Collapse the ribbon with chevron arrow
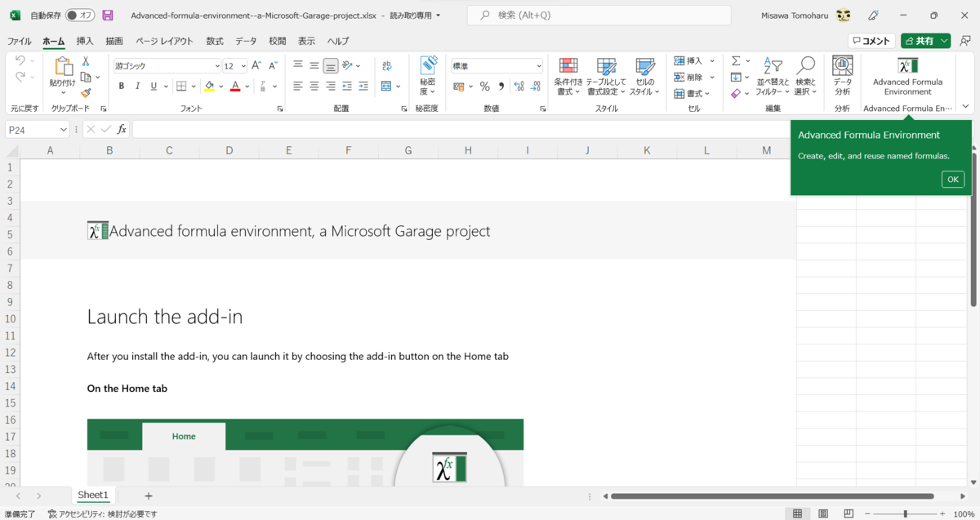The image size is (980, 520). tap(965, 106)
